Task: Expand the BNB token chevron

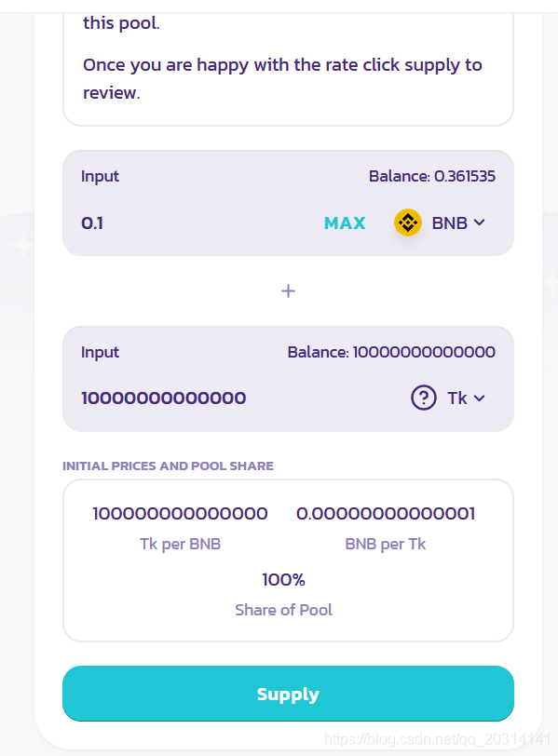Action: coord(479,223)
